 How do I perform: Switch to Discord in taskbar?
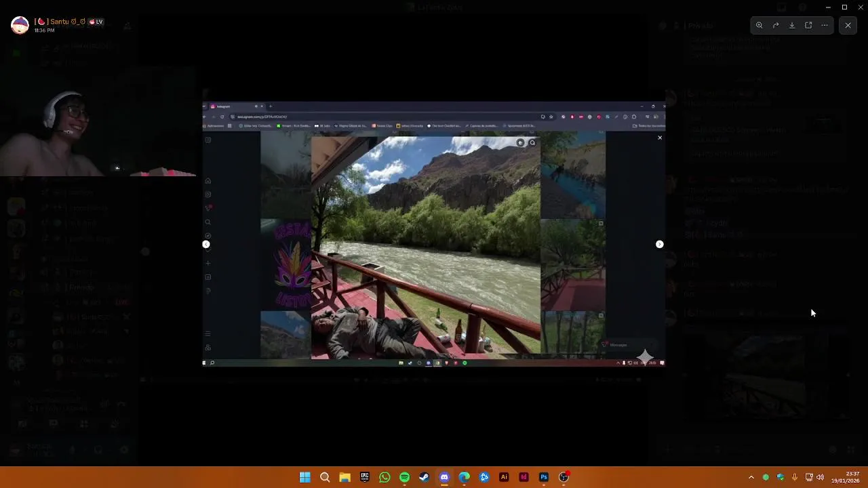(x=444, y=477)
